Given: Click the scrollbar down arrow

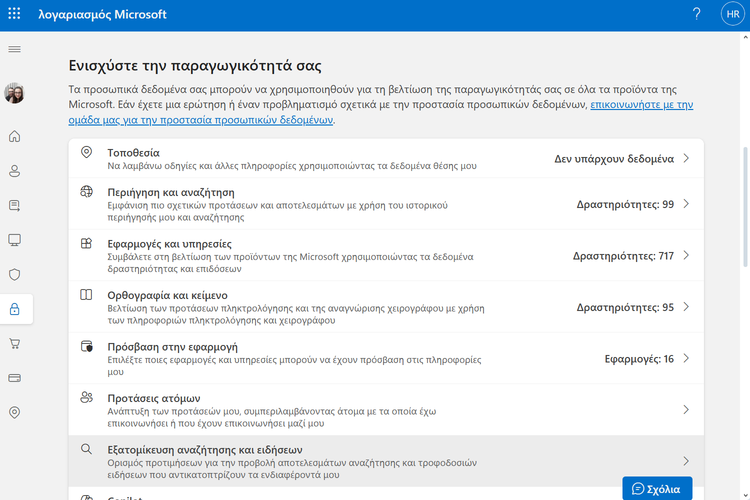Looking at the screenshot, I should 745,496.
